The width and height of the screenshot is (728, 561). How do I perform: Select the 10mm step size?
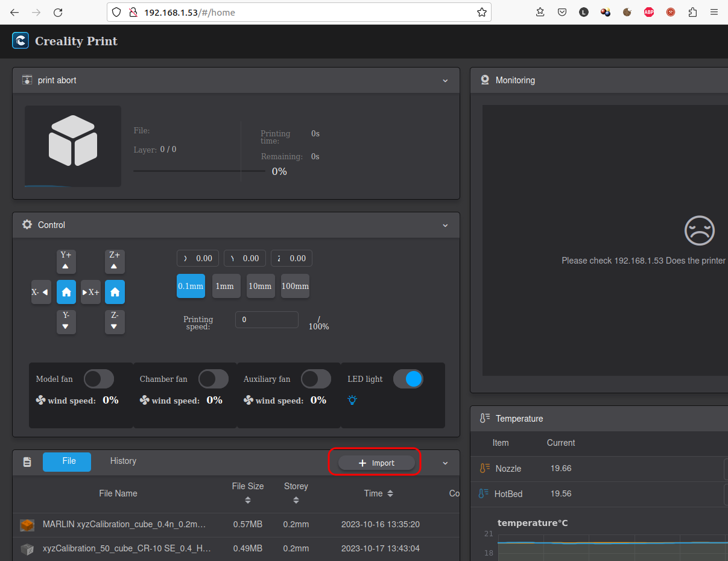pyautogui.click(x=260, y=286)
